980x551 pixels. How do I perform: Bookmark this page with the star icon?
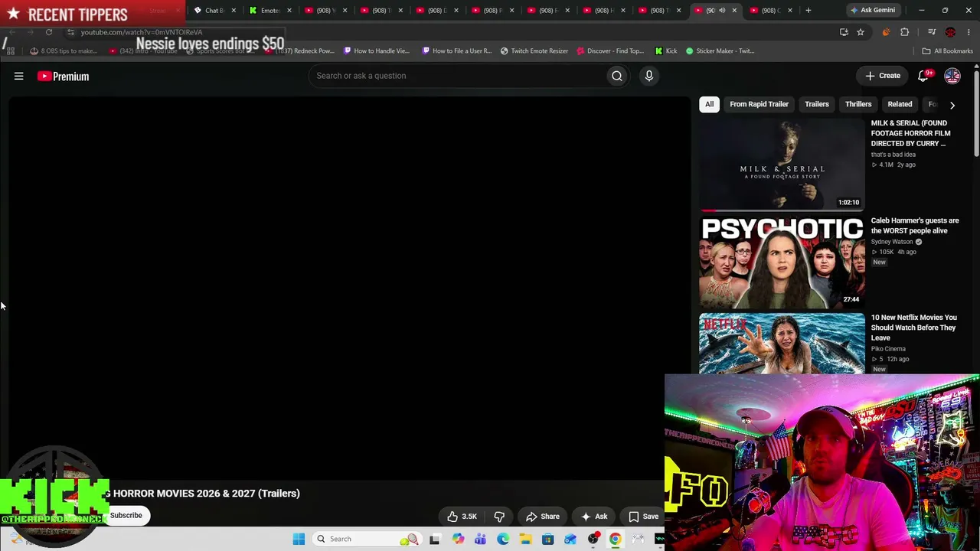[861, 32]
